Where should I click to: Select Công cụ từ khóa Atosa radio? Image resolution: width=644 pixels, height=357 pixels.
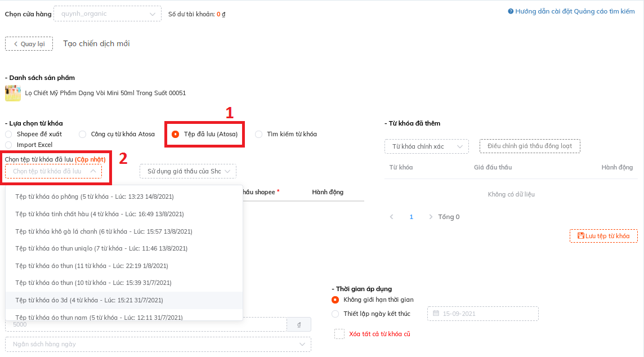click(x=83, y=134)
